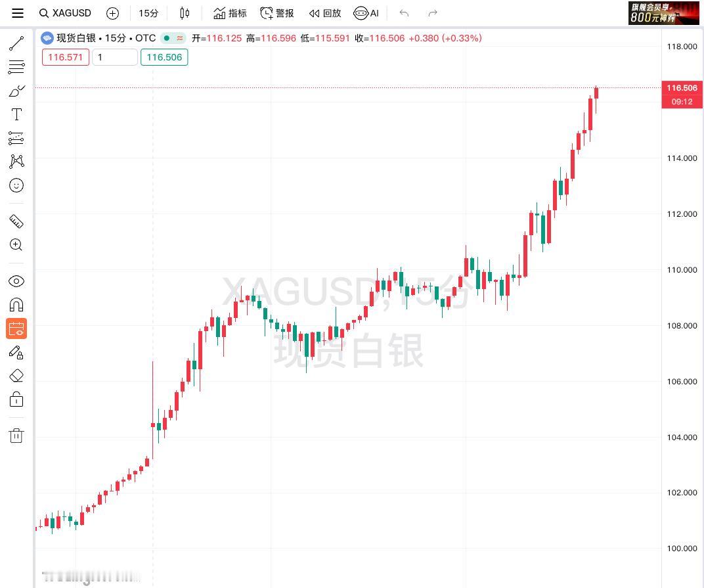Open the hamburger main menu
The image size is (704, 588).
[x=18, y=13]
